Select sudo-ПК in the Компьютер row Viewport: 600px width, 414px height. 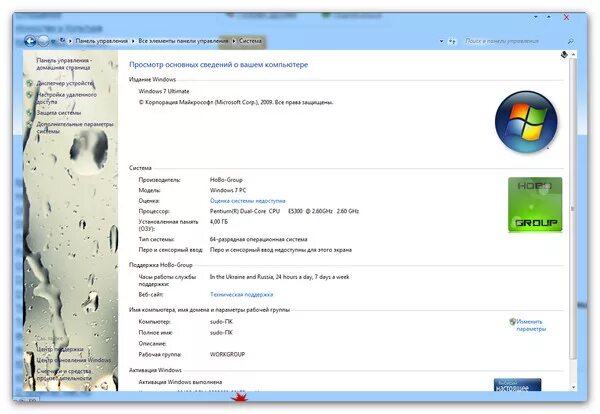coord(221,321)
